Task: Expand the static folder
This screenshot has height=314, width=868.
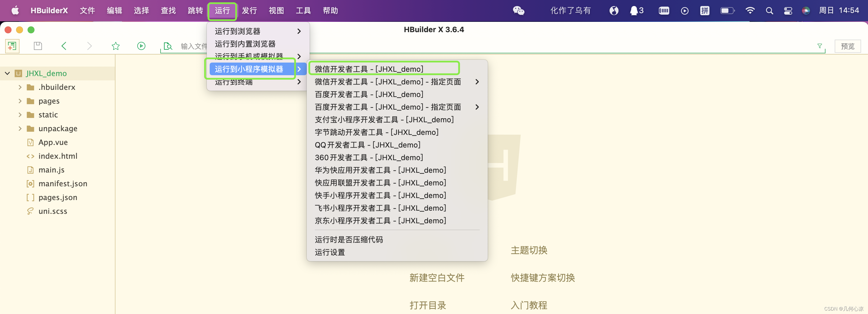Action: (20, 115)
